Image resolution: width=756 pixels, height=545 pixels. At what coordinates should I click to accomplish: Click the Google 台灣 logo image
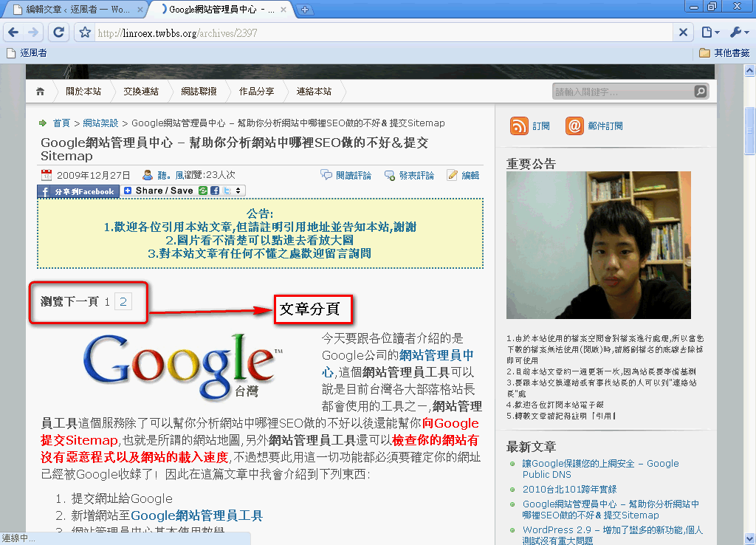pyautogui.click(x=183, y=368)
